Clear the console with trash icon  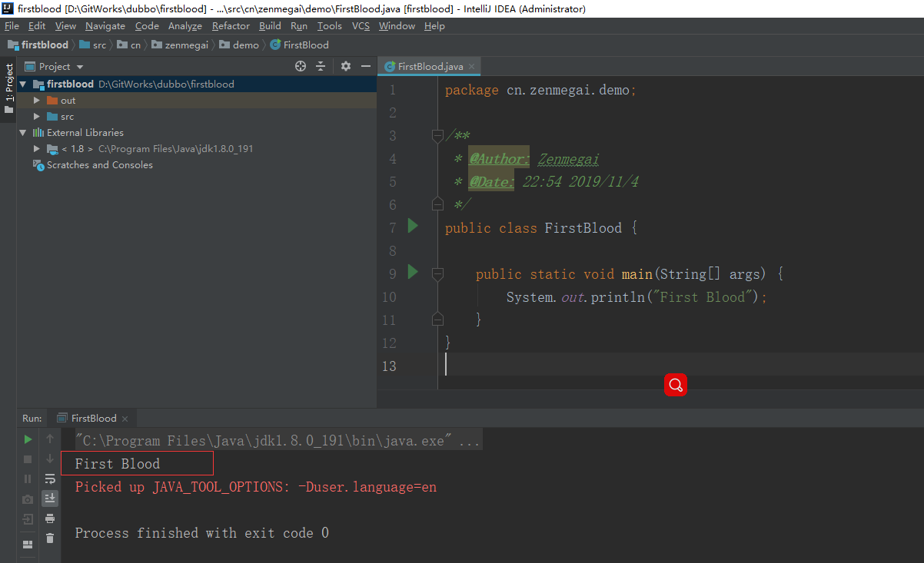coord(50,538)
